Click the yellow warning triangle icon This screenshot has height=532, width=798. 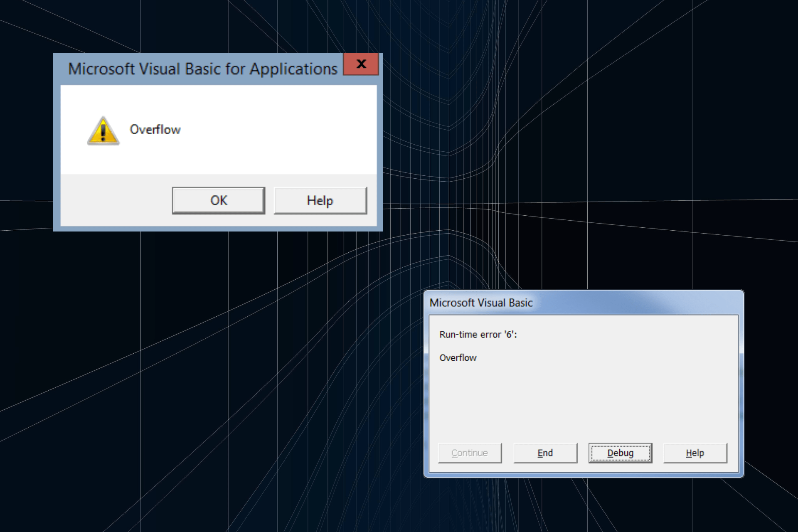tap(103, 131)
